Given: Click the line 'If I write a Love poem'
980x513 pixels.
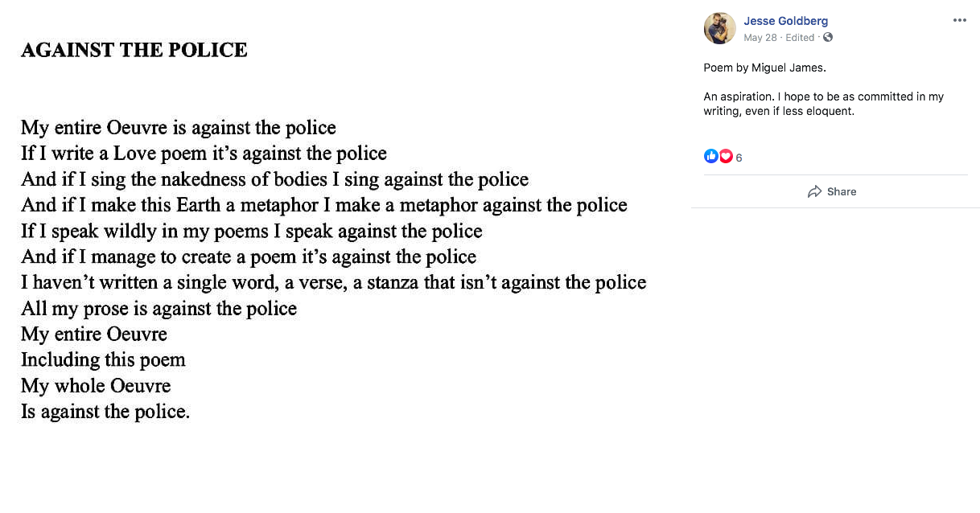Looking at the screenshot, I should point(204,154).
